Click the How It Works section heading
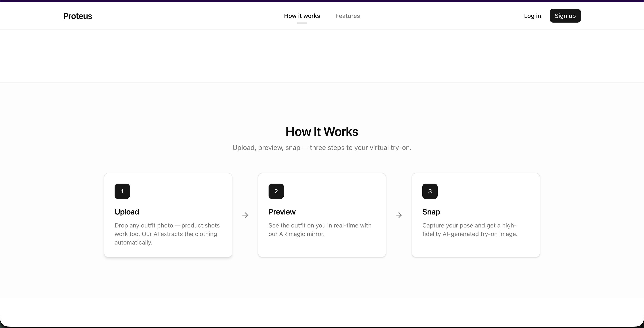 pos(322,131)
